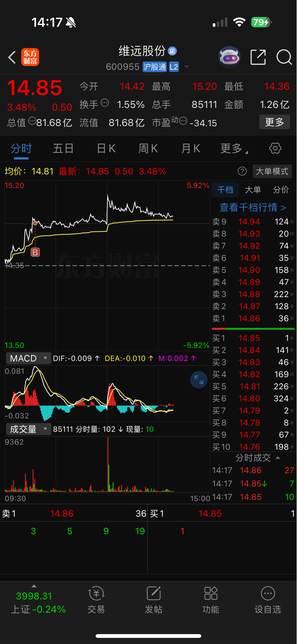Open 发帖 post icon in bottom bar
This screenshot has height=644, width=297.
point(153,600)
